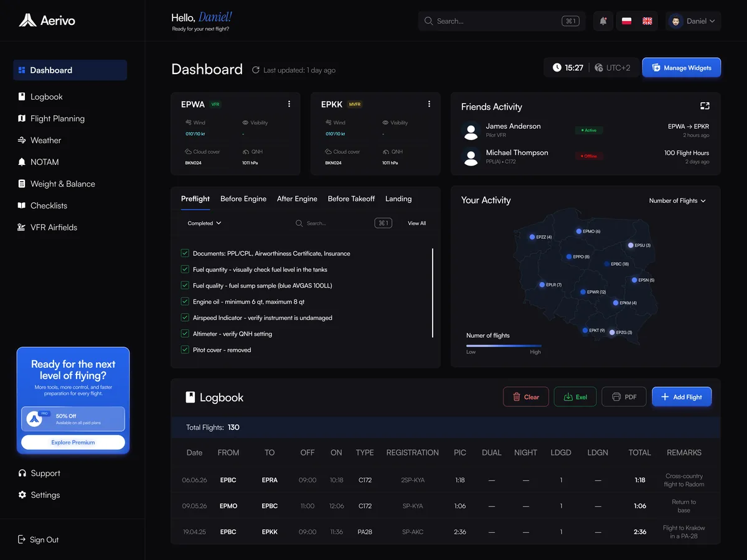Click EPMO (6) map marker
The height and width of the screenshot is (560, 747).
coord(579,231)
